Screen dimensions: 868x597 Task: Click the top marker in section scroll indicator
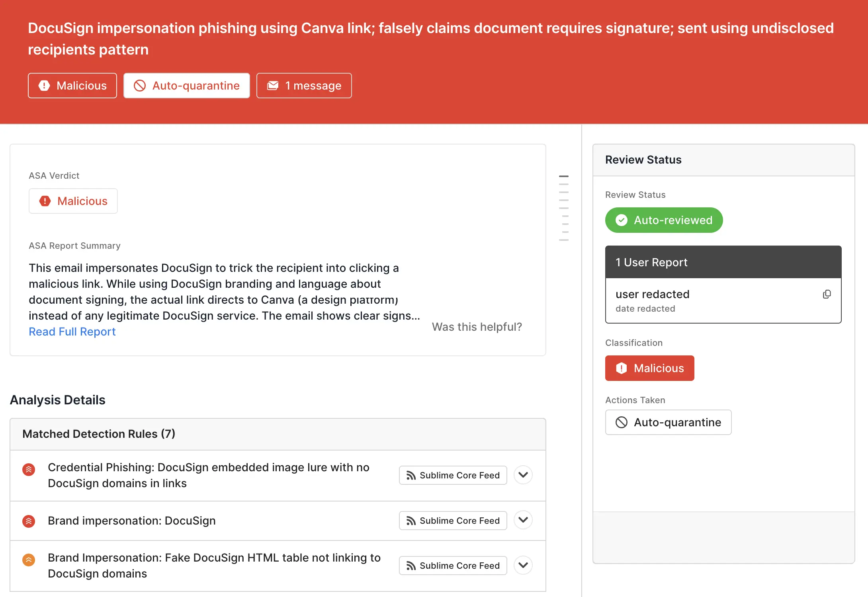pos(563,176)
